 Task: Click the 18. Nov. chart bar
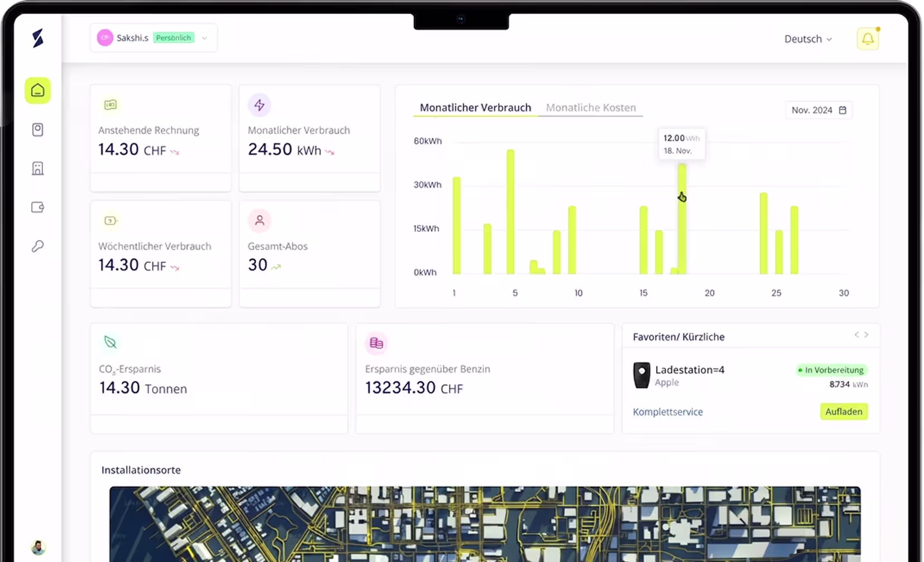682,219
